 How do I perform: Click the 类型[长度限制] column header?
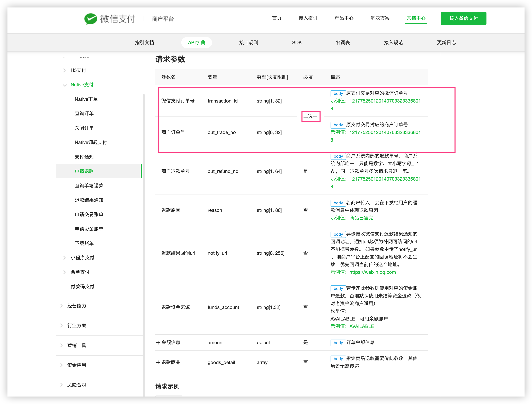(x=272, y=77)
